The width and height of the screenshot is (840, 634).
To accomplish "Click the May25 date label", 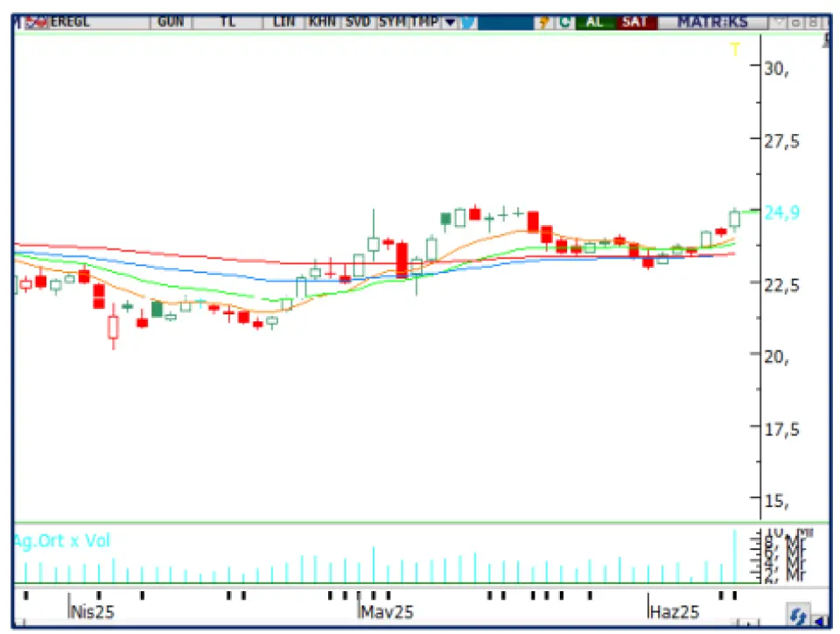I will [387, 612].
